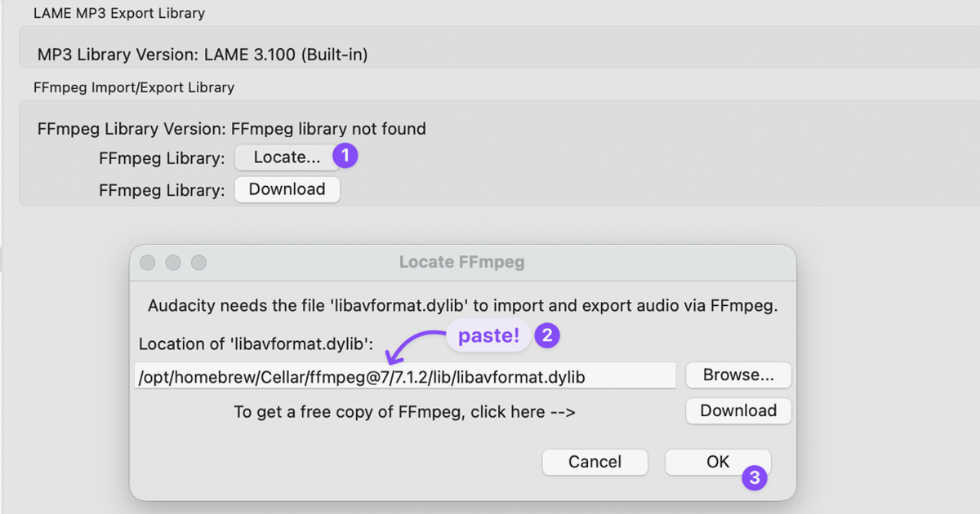Click the purple step 3 badge
The height and width of the screenshot is (514, 980).
coord(755,477)
